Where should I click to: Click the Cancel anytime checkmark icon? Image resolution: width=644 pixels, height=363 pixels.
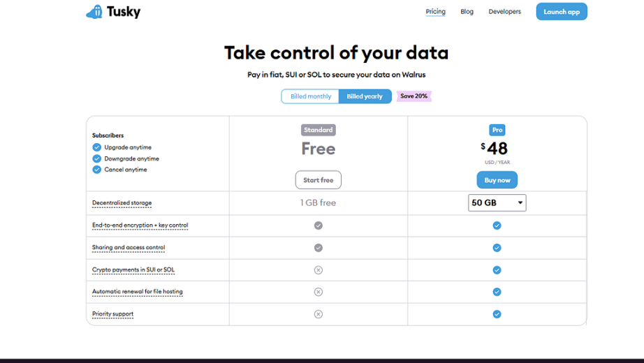(97, 170)
